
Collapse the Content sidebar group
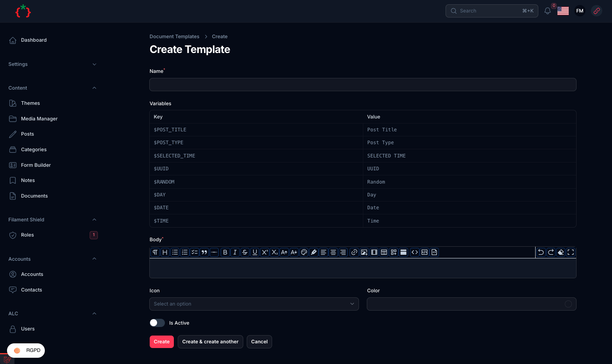(94, 88)
